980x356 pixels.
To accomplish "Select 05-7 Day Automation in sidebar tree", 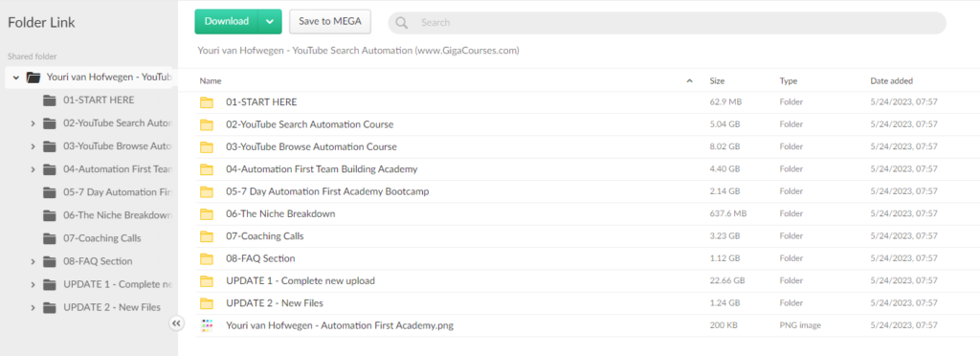I will [x=118, y=192].
